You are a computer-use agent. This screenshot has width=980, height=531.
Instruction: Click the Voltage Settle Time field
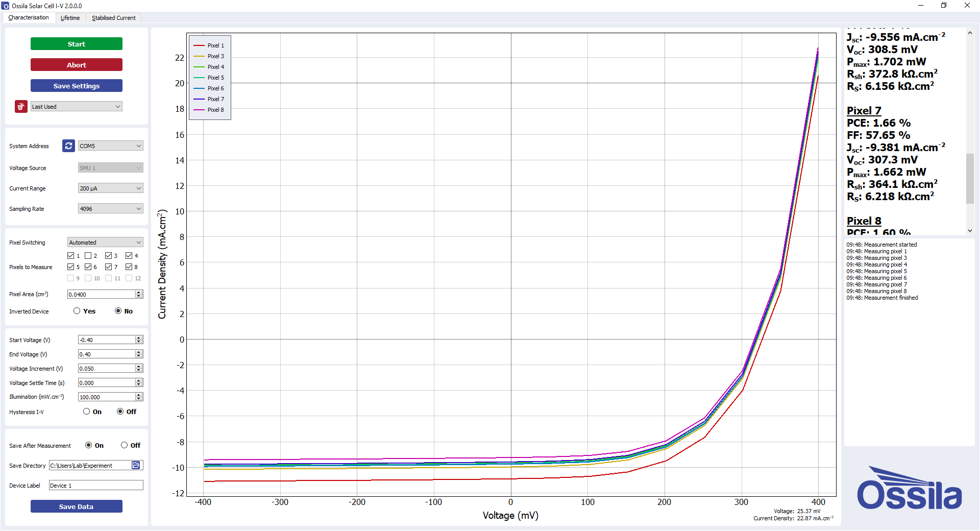(106, 382)
